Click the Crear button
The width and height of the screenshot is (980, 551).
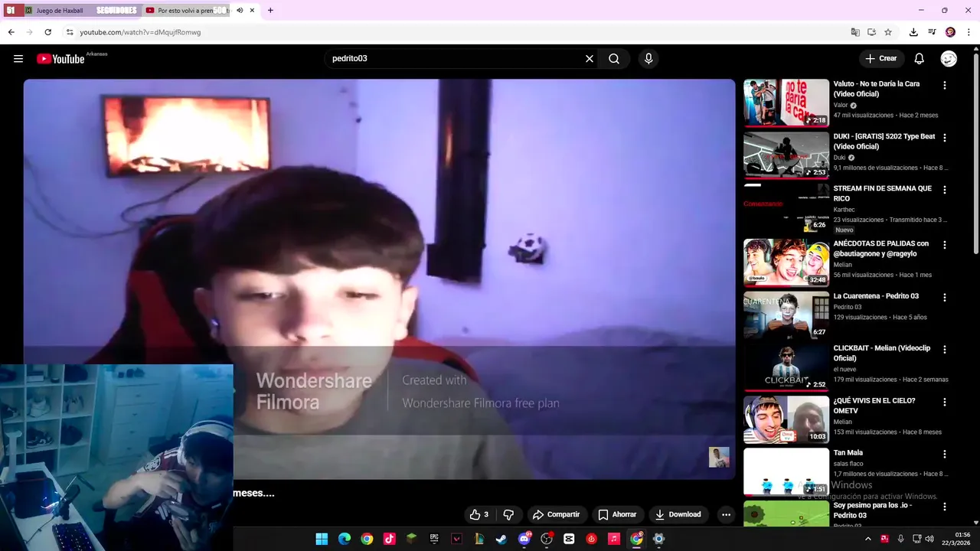coord(881,59)
